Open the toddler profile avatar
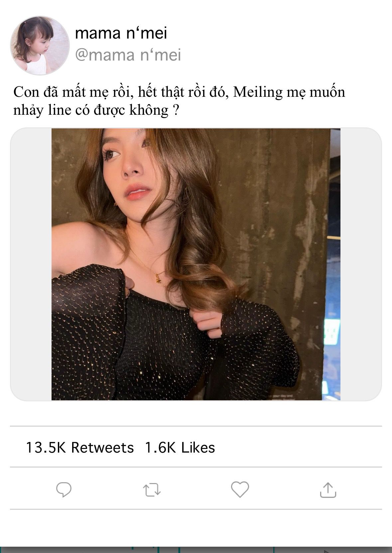The image size is (392, 553). [40, 46]
